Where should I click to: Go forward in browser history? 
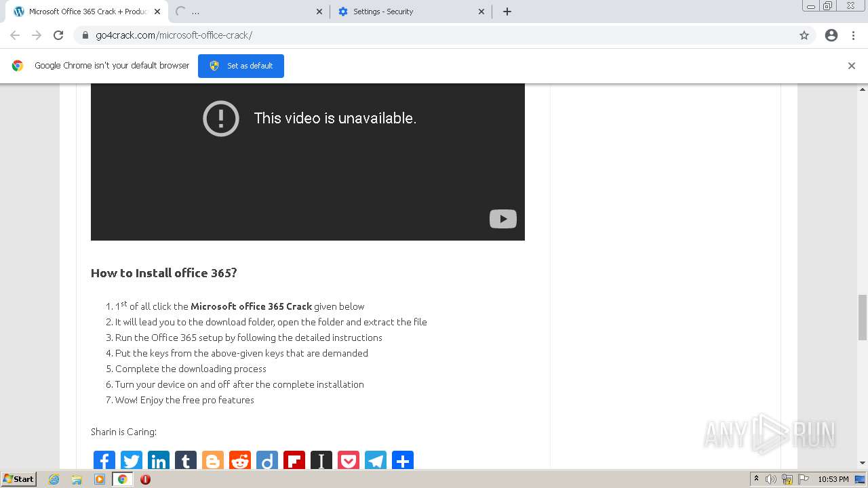[37, 35]
